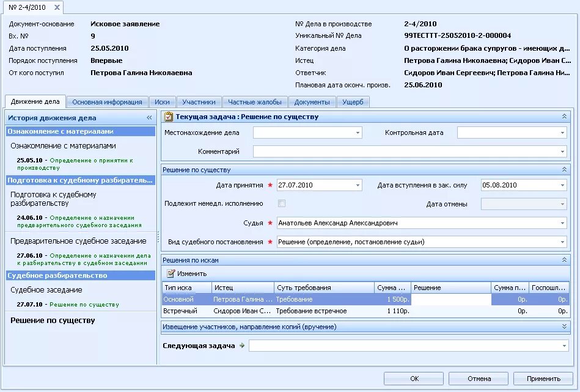580x392 pixels.
Task: Open Вид судебного постановления dropdown
Action: (562, 242)
